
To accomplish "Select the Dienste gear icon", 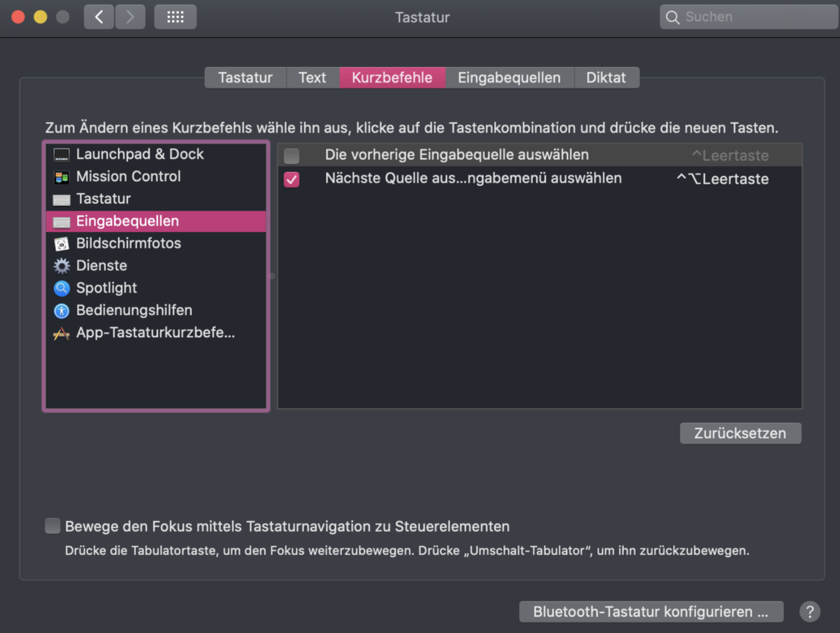I will pos(62,266).
